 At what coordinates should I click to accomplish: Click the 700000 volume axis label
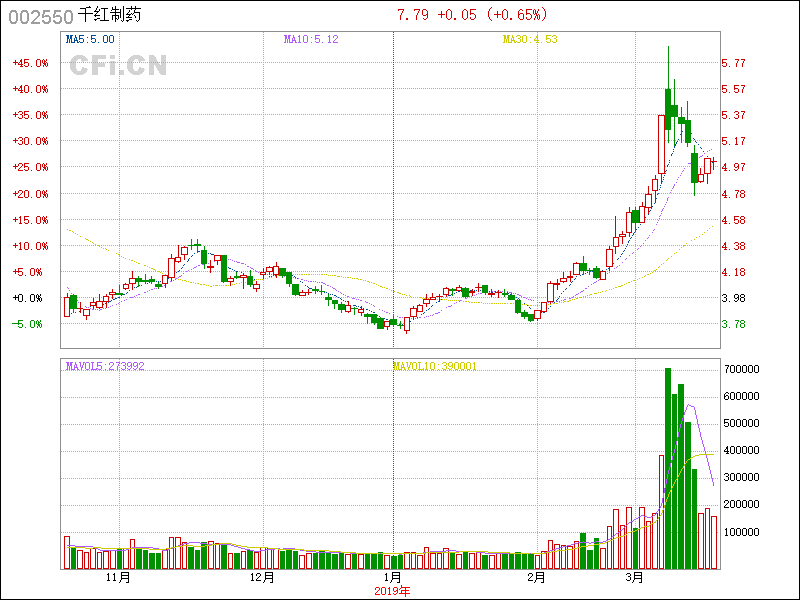(x=744, y=369)
